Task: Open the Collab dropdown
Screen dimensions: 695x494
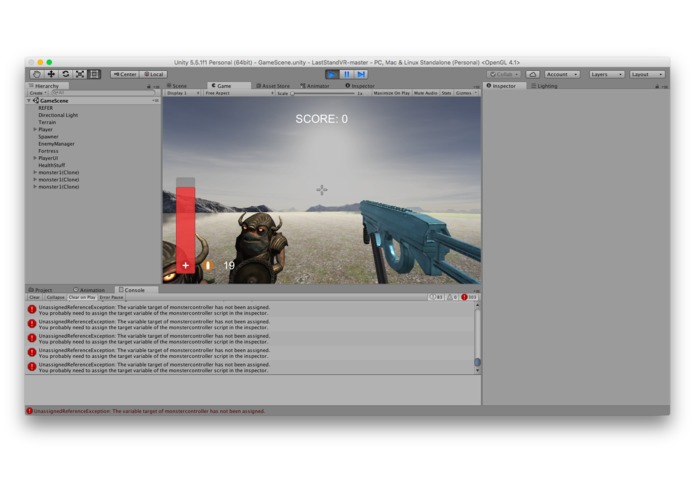Action: tap(504, 74)
